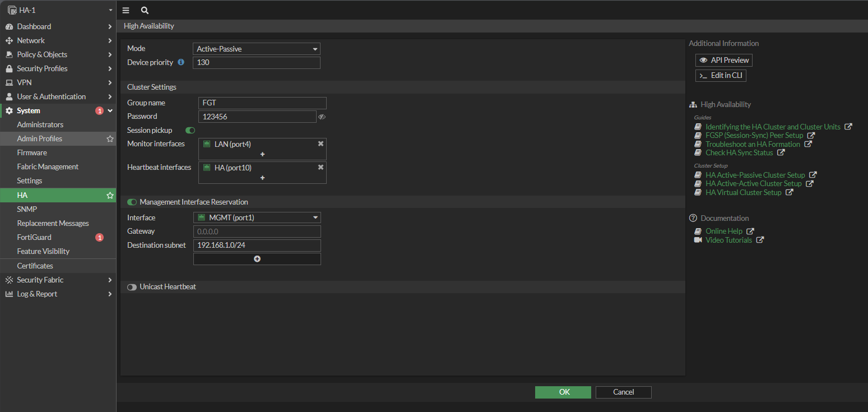Click the hamburger menu icon in top bar

(x=126, y=10)
